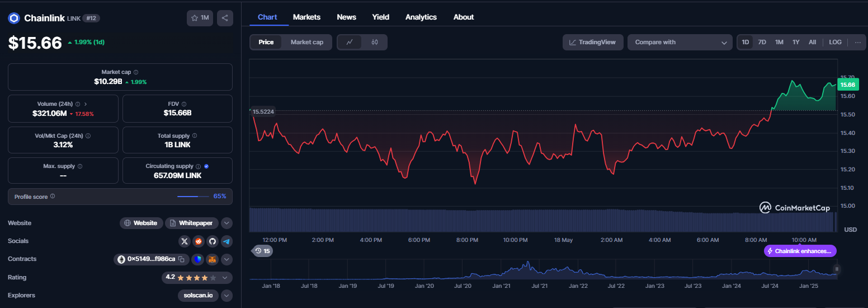Image resolution: width=868 pixels, height=308 pixels.
Task: Set chart range to 1M
Action: (x=779, y=42)
